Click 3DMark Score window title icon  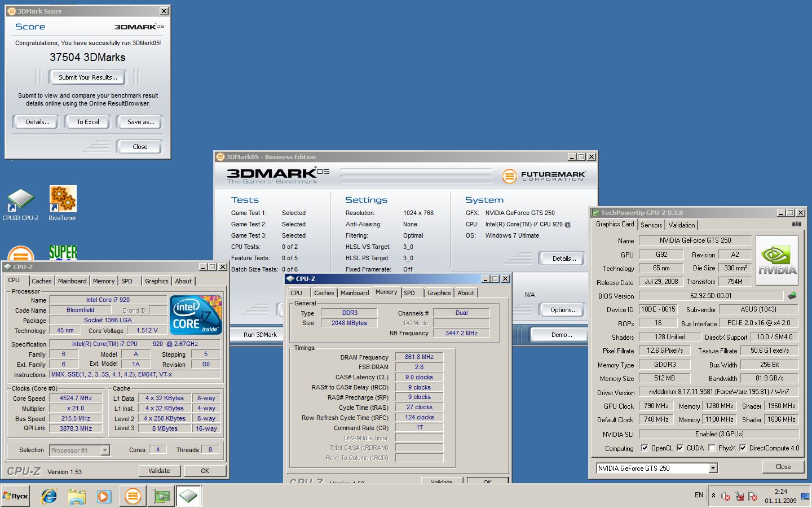coord(11,11)
